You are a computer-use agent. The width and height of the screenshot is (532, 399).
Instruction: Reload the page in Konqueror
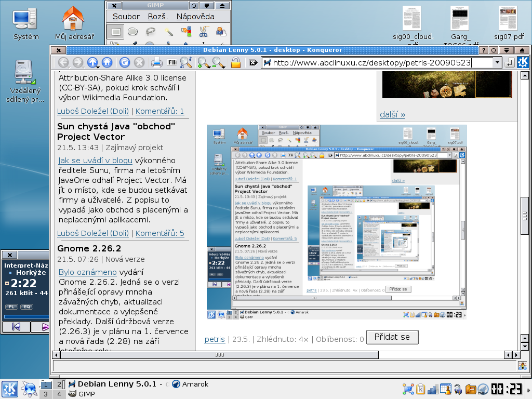click(125, 62)
